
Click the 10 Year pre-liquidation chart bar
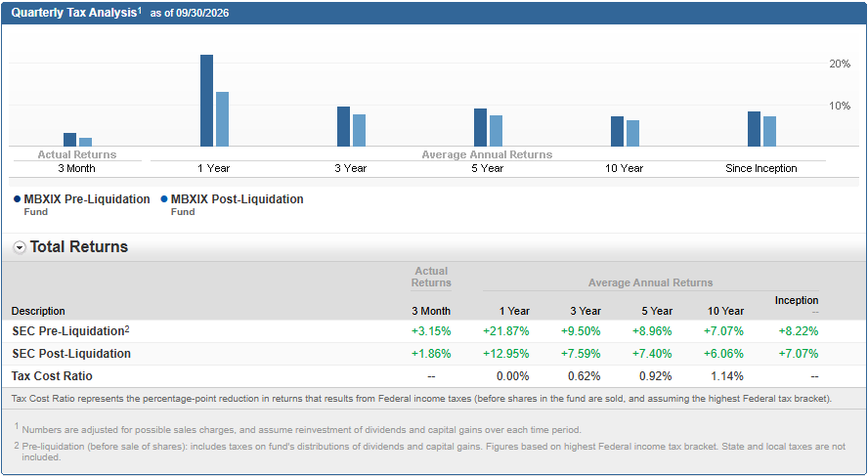pos(617,132)
